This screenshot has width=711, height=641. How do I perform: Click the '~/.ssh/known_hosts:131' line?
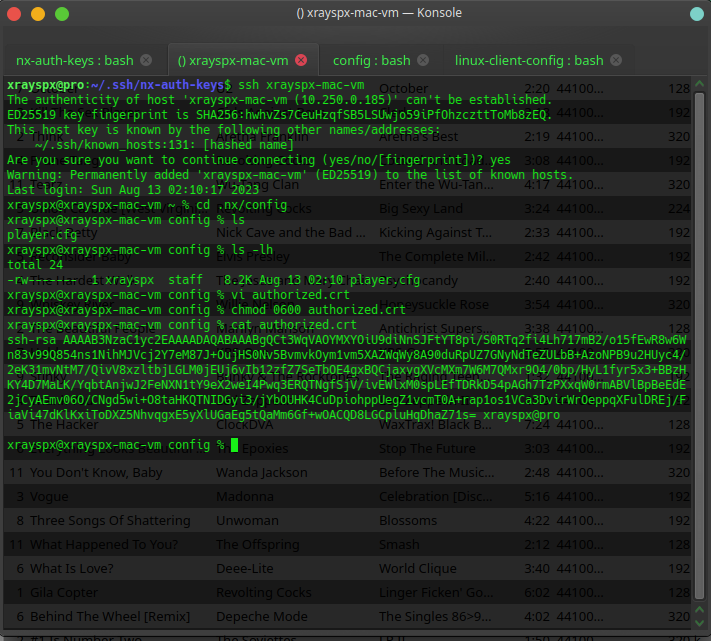point(164,145)
